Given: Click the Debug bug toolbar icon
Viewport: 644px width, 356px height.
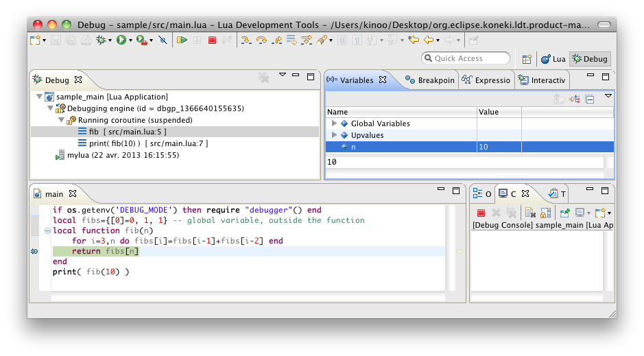Looking at the screenshot, I should pyautogui.click(x=101, y=40).
